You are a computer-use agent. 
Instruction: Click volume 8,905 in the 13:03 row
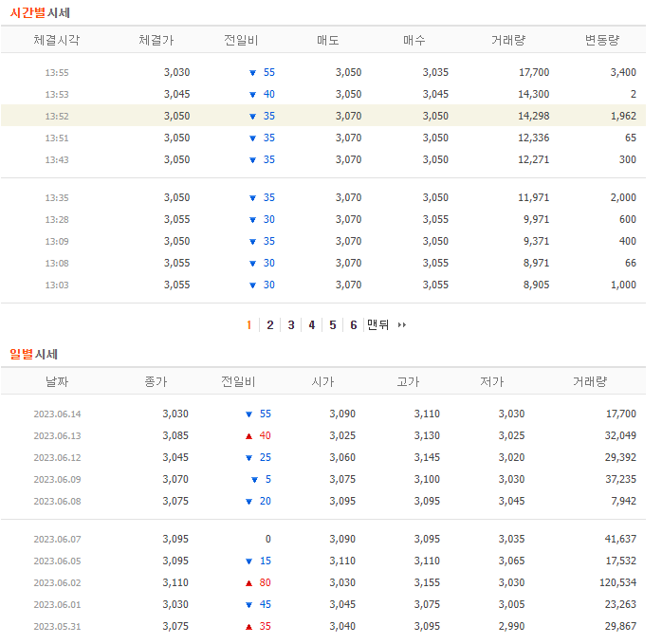(x=536, y=285)
